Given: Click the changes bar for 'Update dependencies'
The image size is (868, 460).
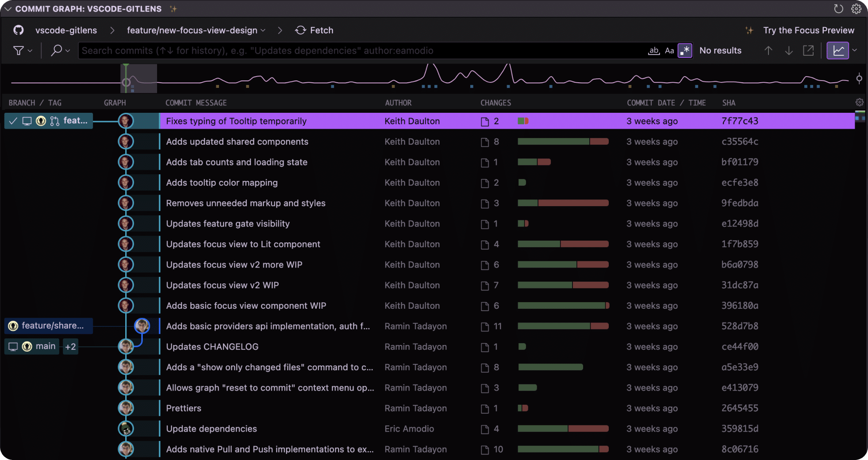Looking at the screenshot, I should click(563, 428).
